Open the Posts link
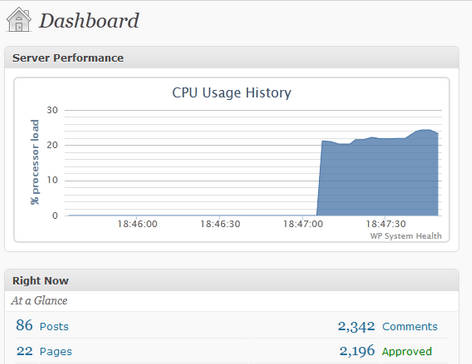 tap(54, 326)
